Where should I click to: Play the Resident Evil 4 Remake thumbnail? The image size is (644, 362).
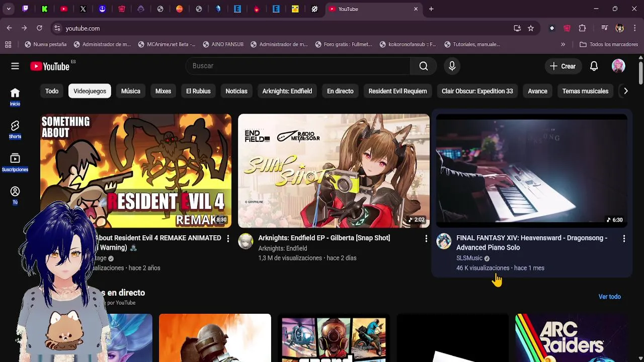click(x=136, y=171)
